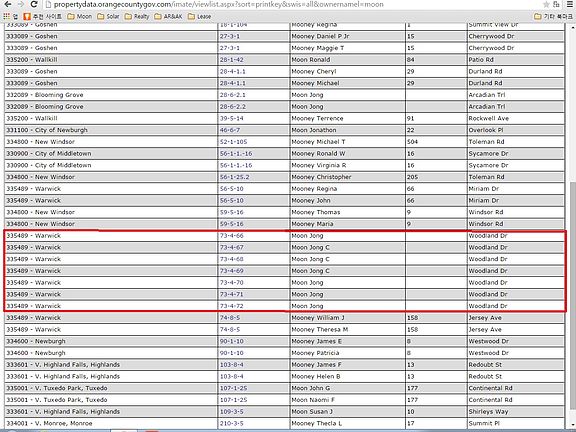Reload the page with the refresh icon
The image size is (576, 432).
click(34, 4)
